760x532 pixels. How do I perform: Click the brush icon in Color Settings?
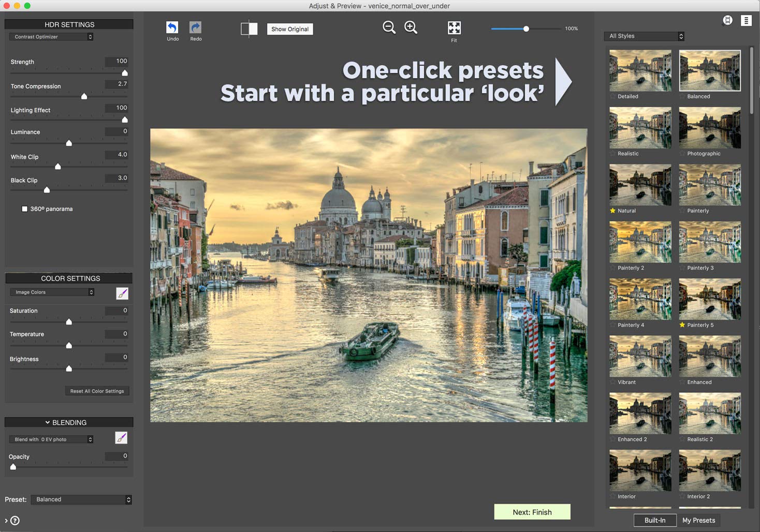pos(122,293)
